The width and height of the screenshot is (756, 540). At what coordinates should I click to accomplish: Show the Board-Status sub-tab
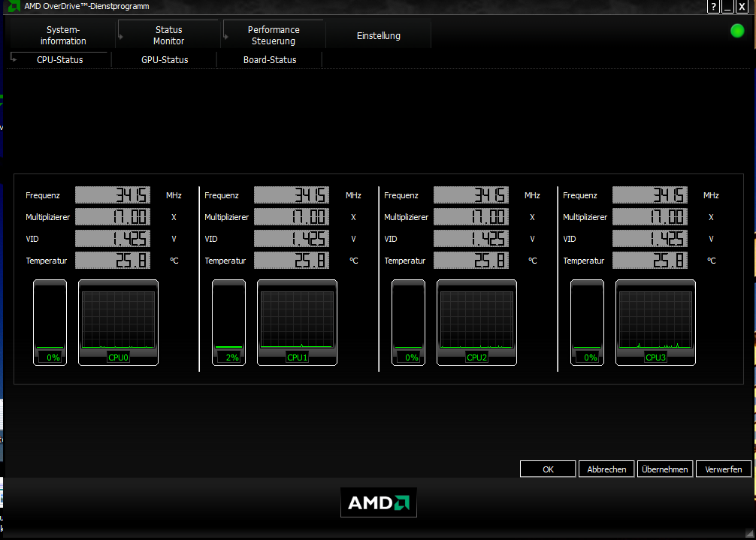(270, 60)
